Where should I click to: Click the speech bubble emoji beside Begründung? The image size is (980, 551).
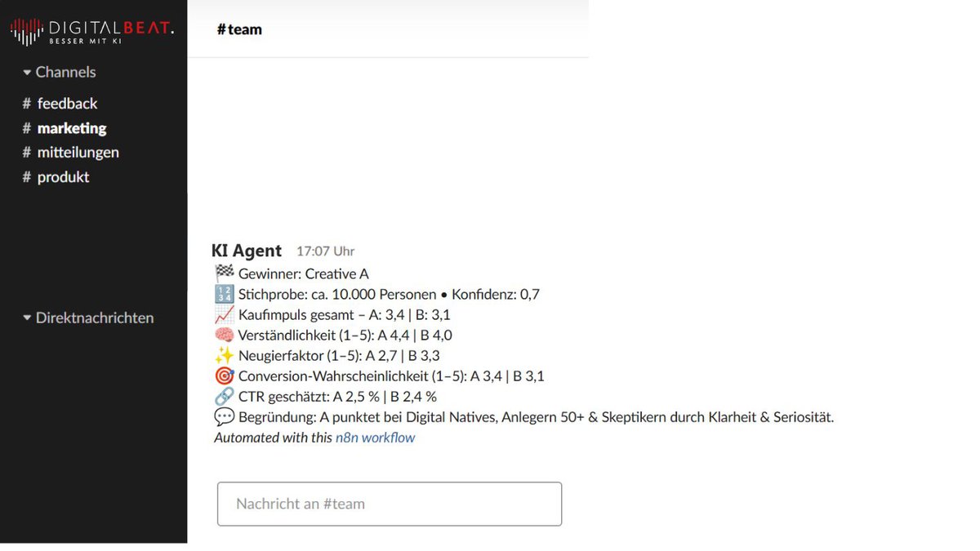point(224,417)
